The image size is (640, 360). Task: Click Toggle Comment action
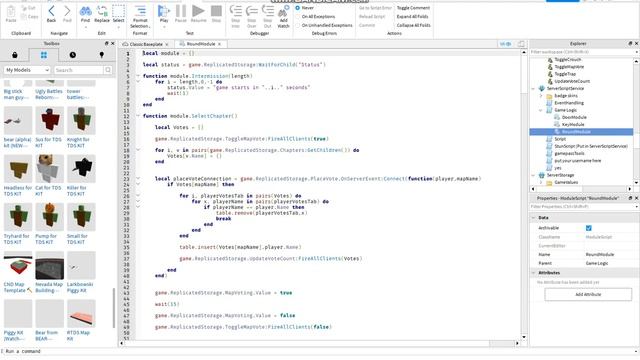413,8
